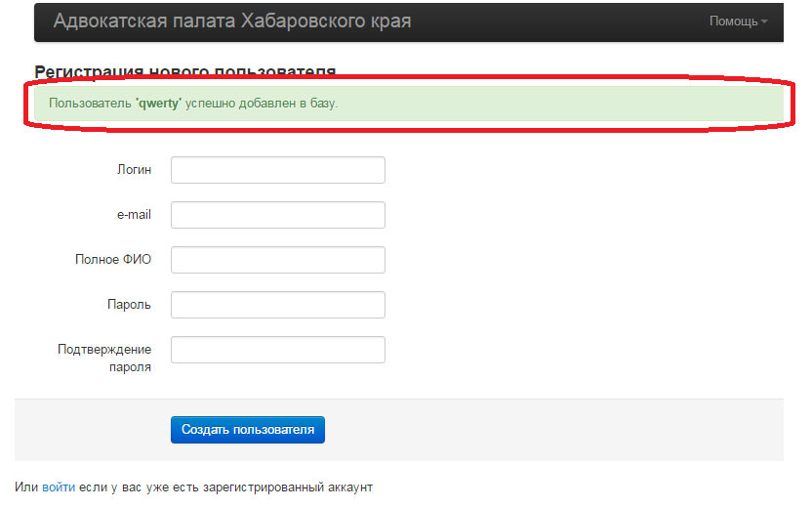Click the Логин field label
Image resolution: width=812 pixels, height=508 pixels.
(134, 170)
